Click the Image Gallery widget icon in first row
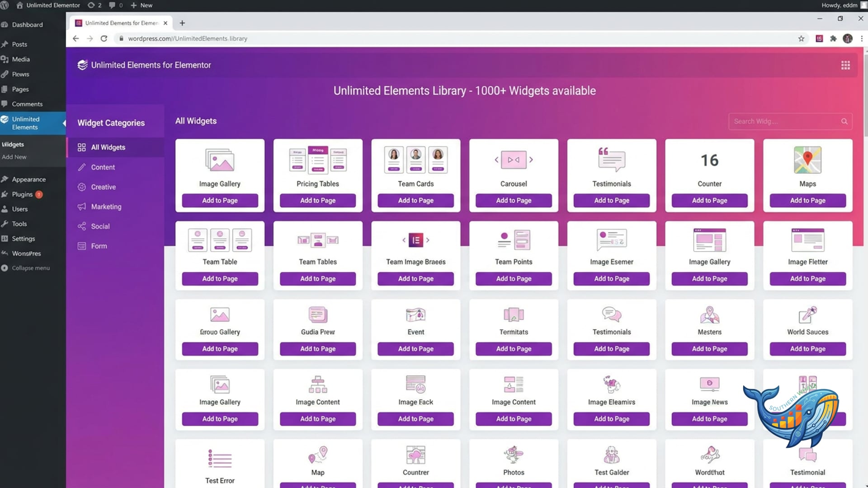868x488 pixels. point(220,160)
